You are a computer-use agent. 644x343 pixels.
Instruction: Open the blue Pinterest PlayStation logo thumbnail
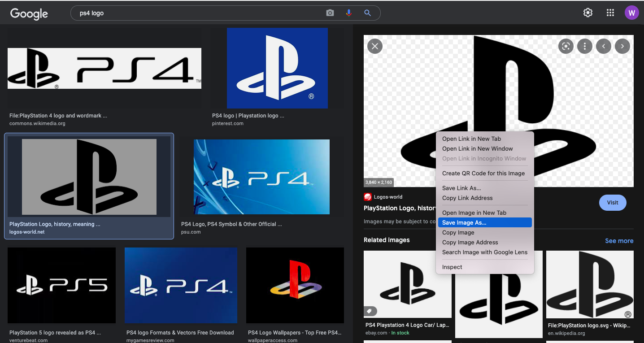[277, 68]
